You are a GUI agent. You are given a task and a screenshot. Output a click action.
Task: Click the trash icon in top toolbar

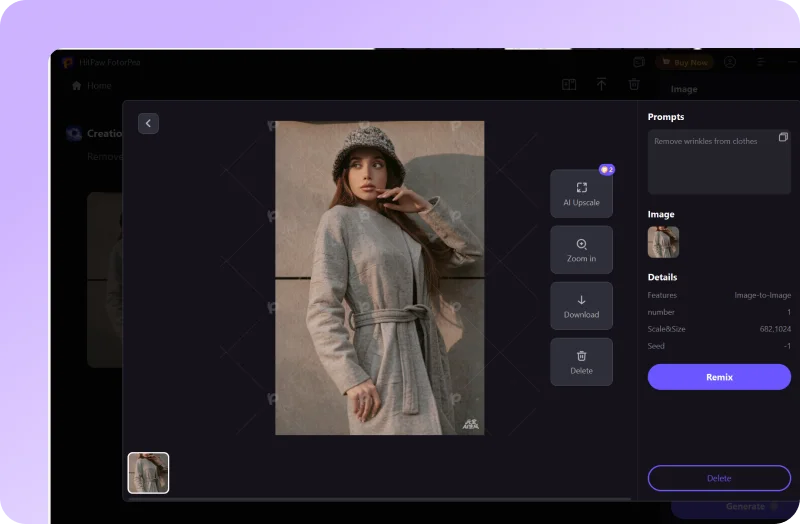click(634, 86)
